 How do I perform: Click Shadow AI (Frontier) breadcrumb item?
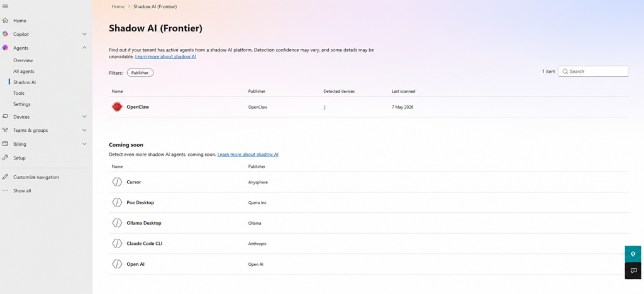155,6
